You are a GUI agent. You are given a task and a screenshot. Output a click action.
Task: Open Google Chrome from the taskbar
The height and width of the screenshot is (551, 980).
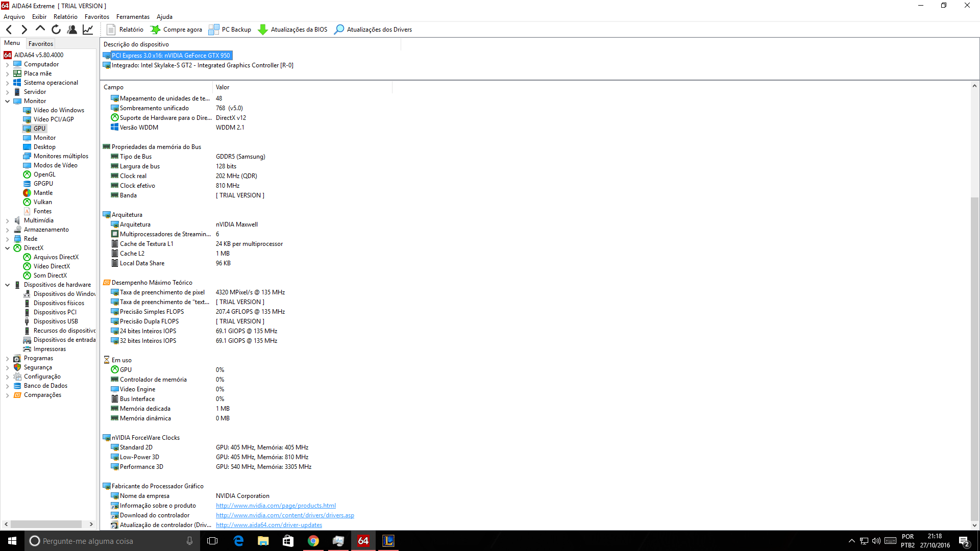313,541
